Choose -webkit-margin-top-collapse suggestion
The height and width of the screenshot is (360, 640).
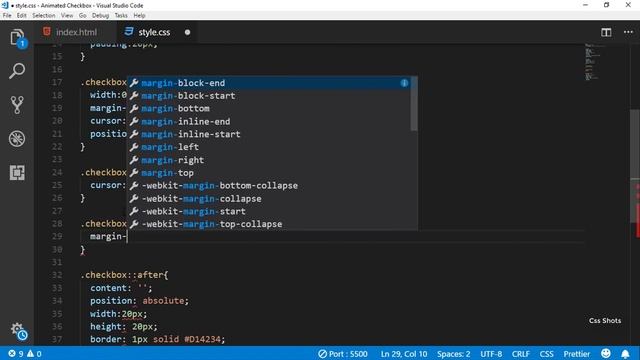pos(269,224)
